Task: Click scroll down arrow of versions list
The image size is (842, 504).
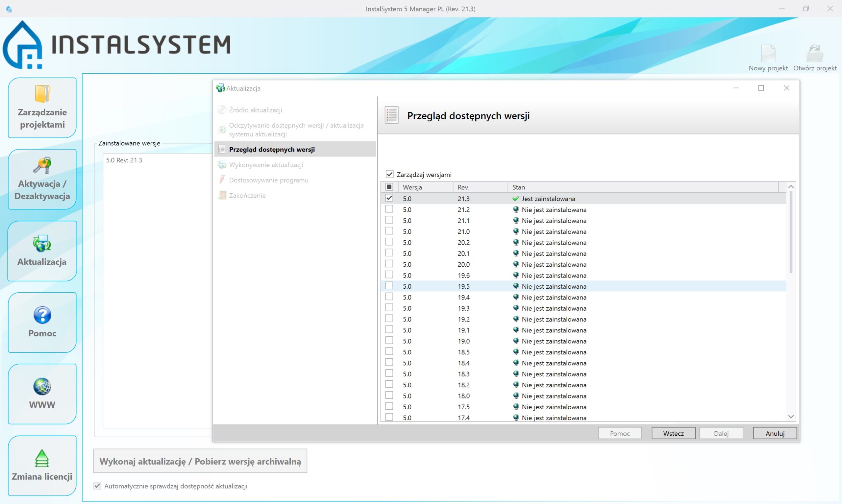Action: tap(791, 416)
